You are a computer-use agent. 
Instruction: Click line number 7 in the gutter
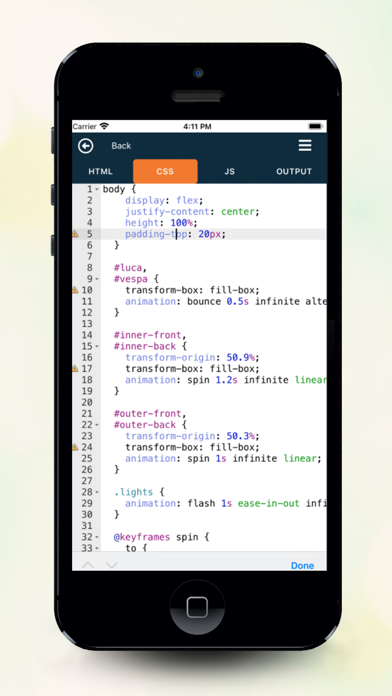[x=90, y=257]
